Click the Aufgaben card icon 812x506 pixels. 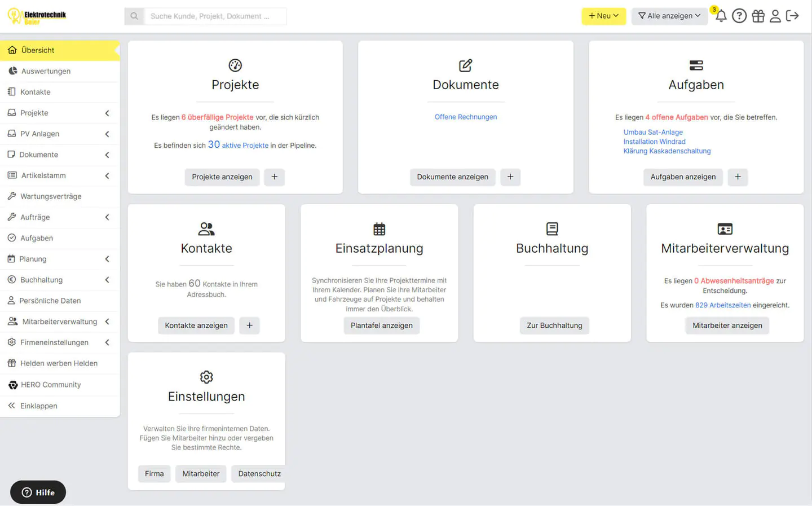(696, 65)
